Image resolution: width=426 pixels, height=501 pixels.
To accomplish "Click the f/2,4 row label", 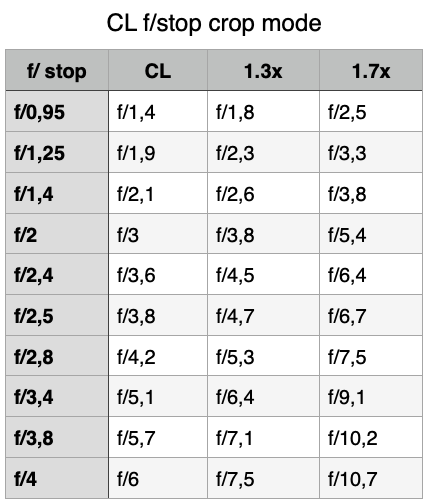I will point(57,274).
